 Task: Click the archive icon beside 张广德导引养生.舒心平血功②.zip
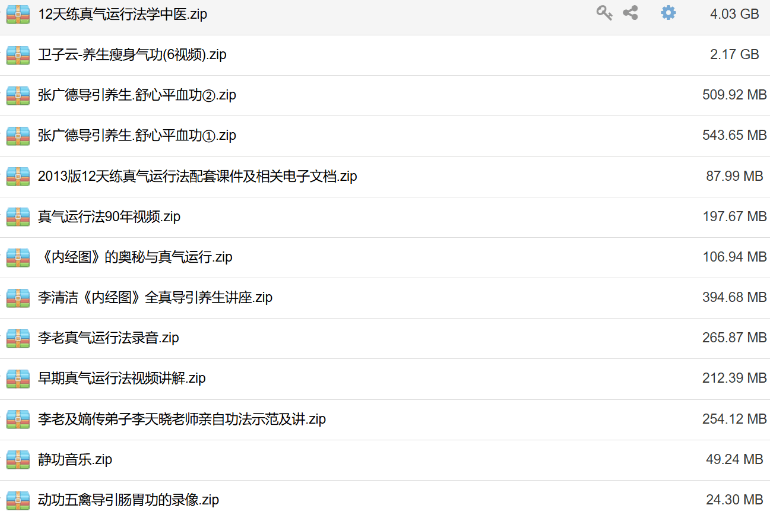[18, 95]
